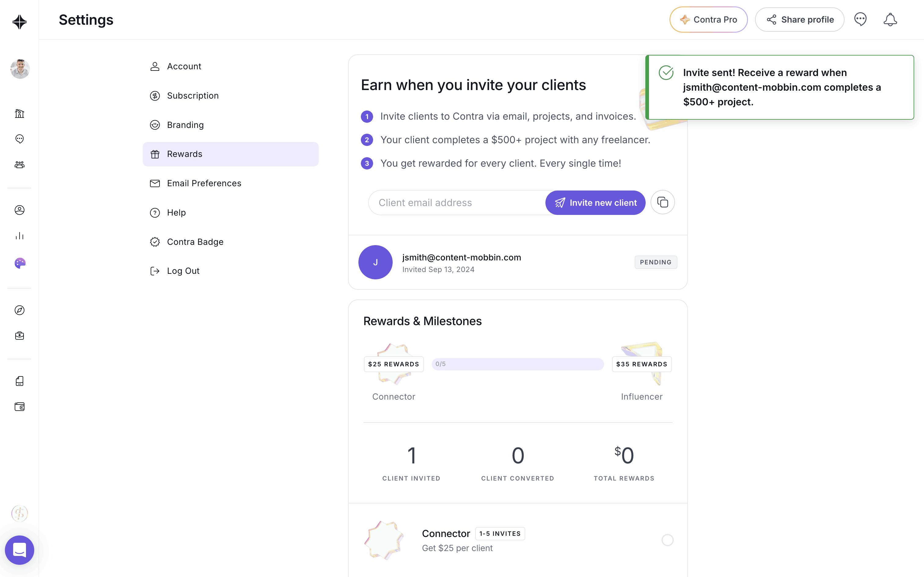The height and width of the screenshot is (577, 924).
Task: Click Log Out
Action: tap(183, 271)
